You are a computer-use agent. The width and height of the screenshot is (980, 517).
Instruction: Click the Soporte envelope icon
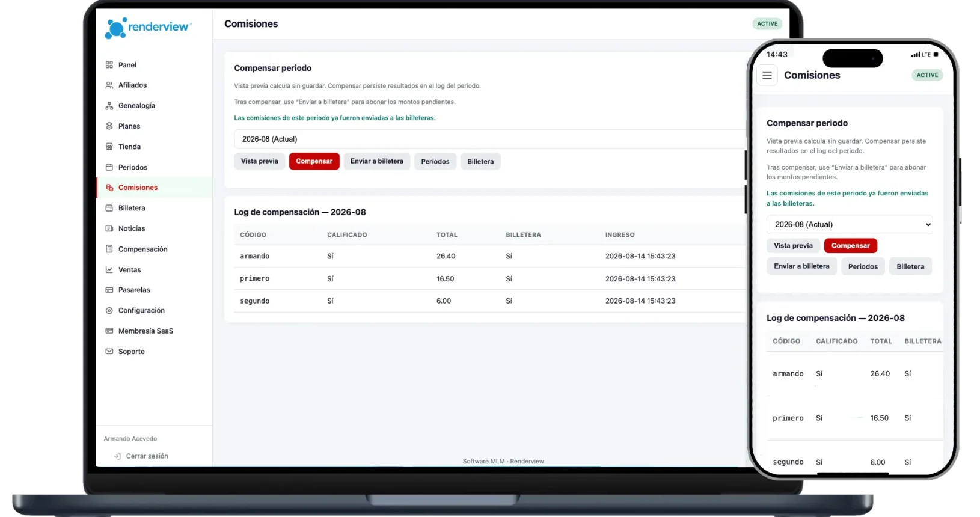pyautogui.click(x=109, y=352)
